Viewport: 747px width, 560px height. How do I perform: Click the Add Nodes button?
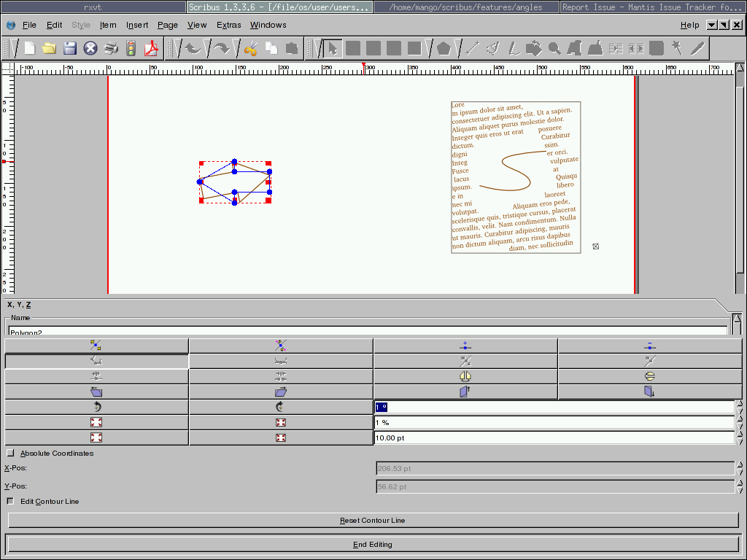pyautogui.click(x=465, y=346)
